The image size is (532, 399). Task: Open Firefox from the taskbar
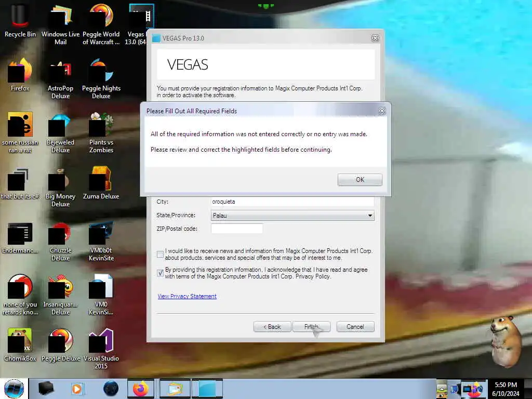(x=140, y=389)
